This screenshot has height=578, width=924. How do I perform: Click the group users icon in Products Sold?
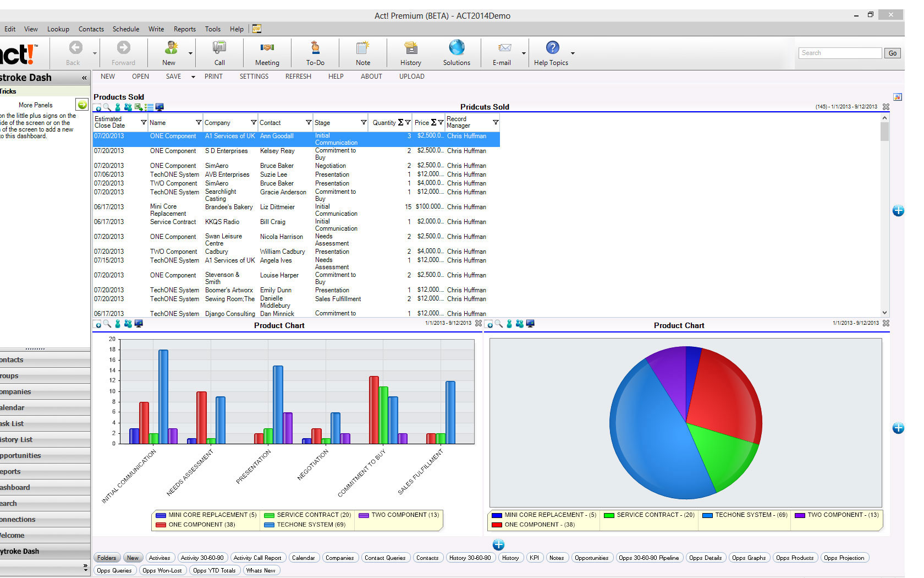pos(128,107)
